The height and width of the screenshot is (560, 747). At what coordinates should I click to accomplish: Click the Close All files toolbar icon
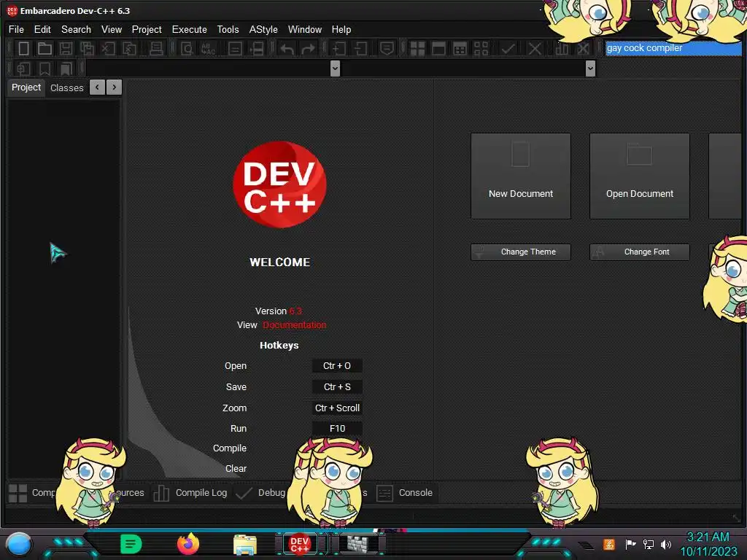[x=129, y=48]
